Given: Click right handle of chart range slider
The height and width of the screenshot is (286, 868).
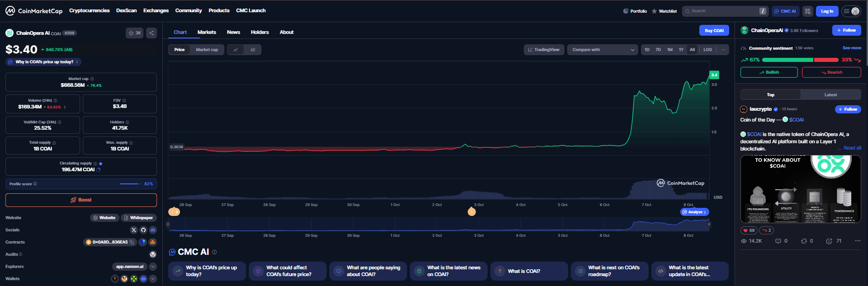Looking at the screenshot, I should (x=709, y=224).
